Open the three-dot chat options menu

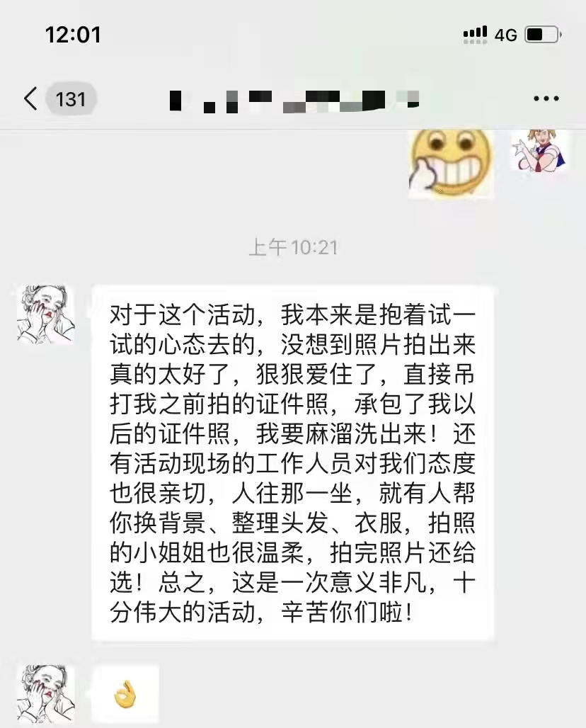click(546, 98)
